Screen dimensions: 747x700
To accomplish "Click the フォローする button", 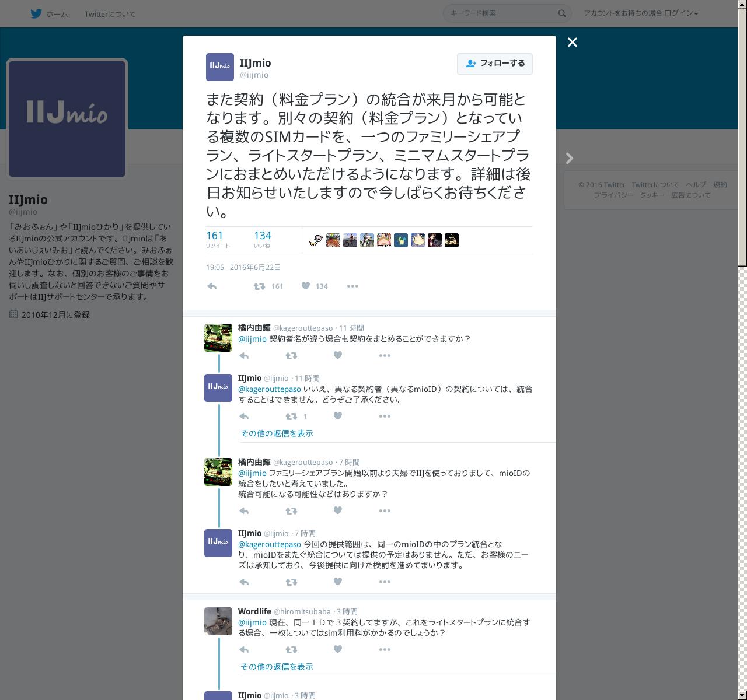I will pos(495,64).
